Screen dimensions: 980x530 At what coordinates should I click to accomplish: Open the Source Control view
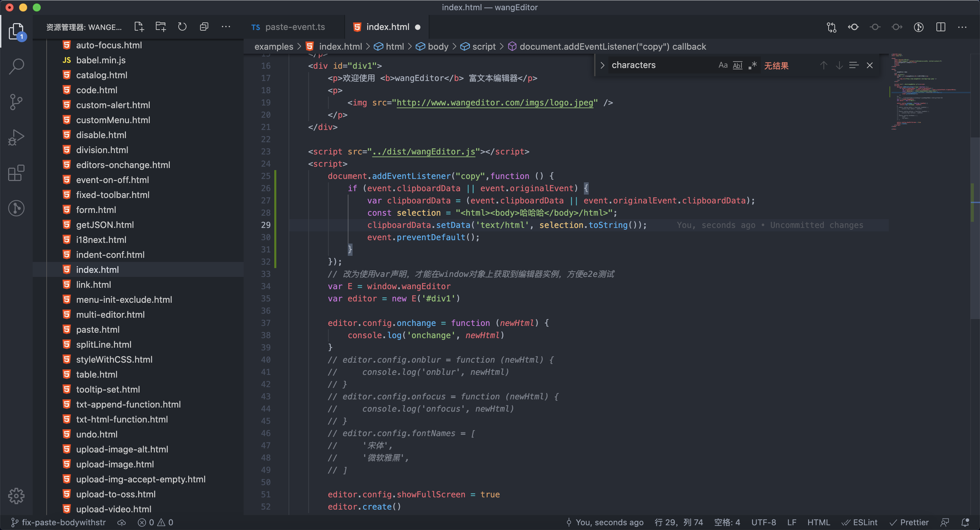click(16, 102)
